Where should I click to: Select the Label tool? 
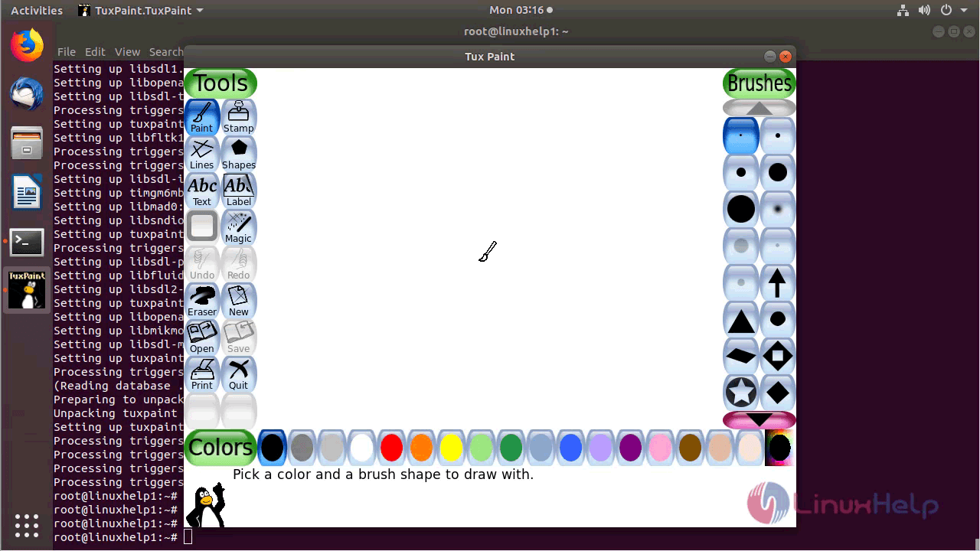click(x=238, y=190)
